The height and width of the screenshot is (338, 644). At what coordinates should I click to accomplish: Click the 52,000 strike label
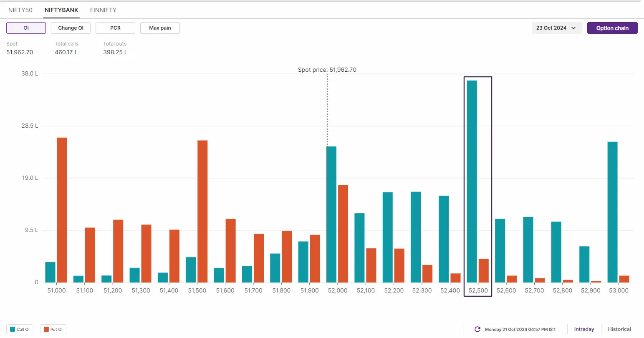337,290
